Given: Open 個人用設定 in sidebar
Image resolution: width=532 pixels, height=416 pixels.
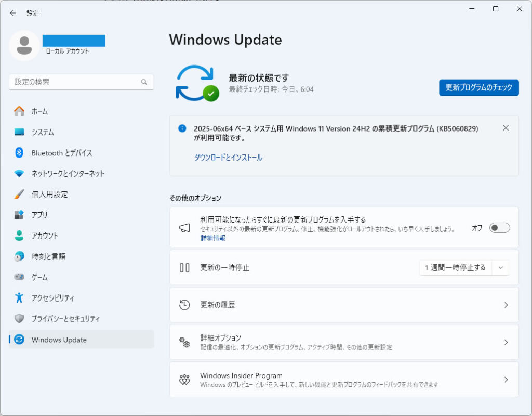Looking at the screenshot, I should 82,194.
